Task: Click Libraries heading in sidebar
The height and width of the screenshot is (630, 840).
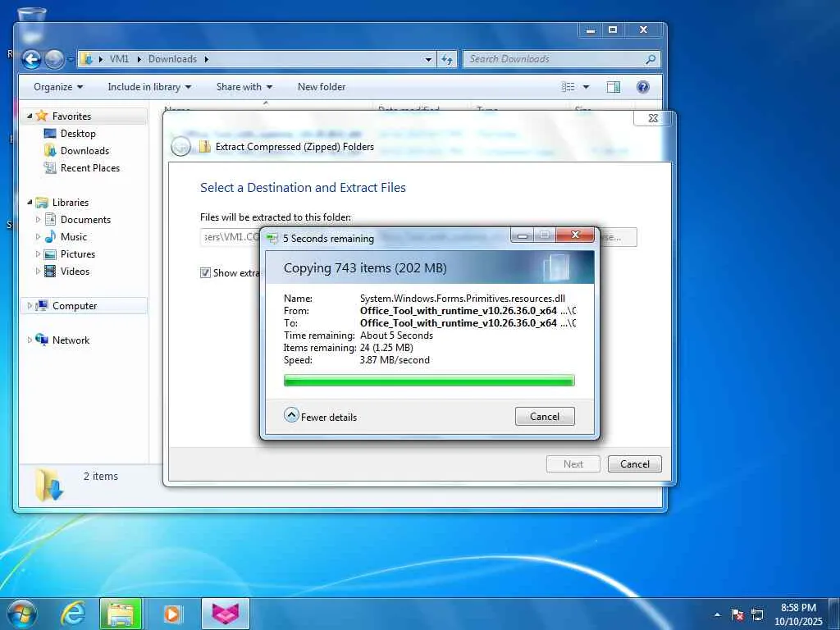Action: click(x=71, y=203)
